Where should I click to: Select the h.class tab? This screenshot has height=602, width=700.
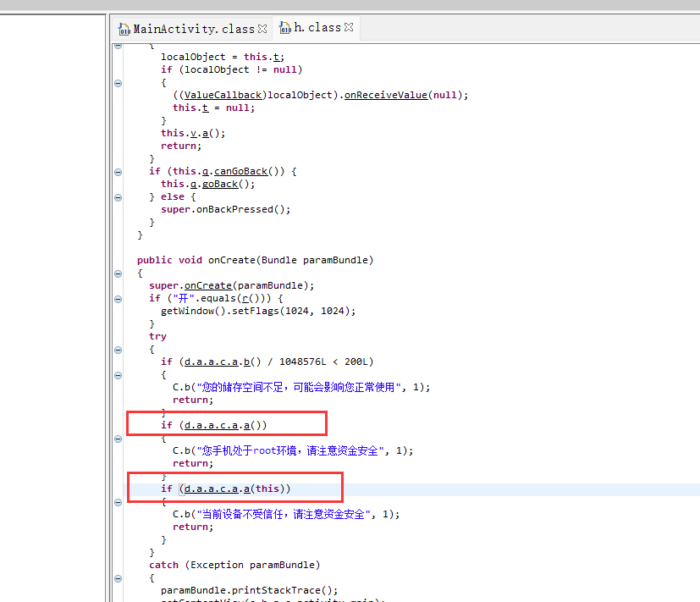[317, 28]
